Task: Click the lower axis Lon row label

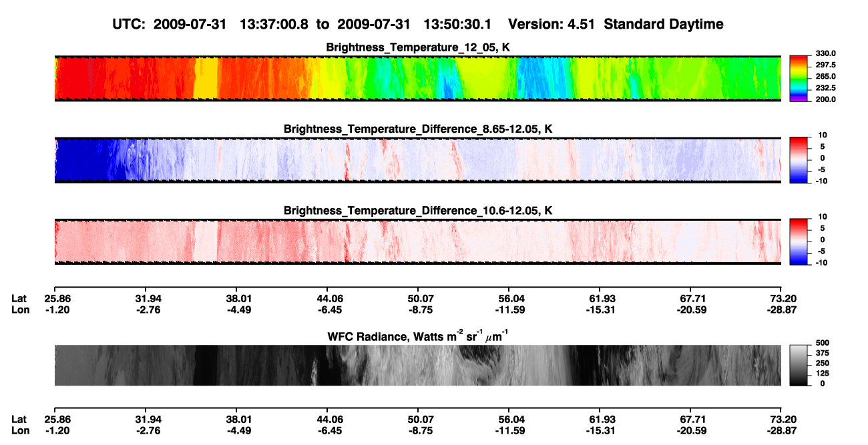Action: 19,430
